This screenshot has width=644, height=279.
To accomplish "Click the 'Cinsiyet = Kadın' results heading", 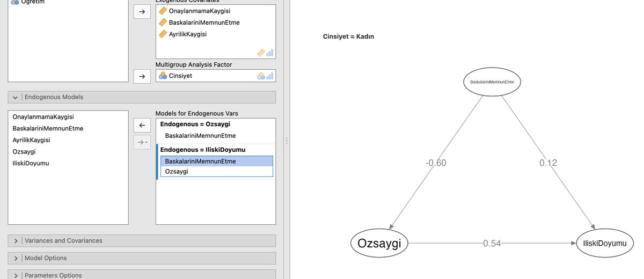I will 348,36.
